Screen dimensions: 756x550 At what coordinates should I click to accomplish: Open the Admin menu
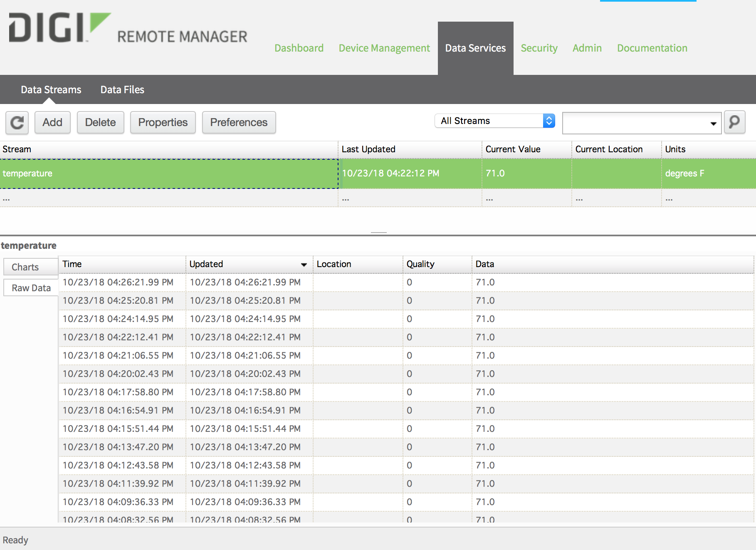pos(587,48)
